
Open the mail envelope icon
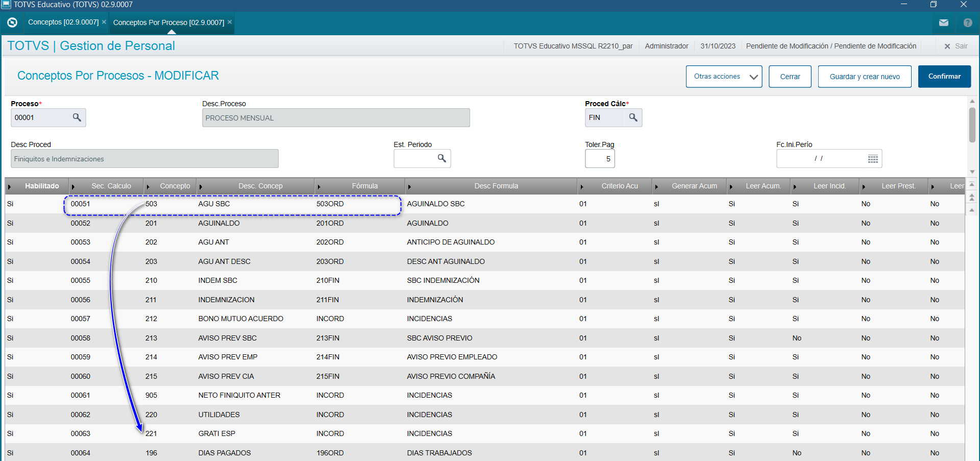[x=943, y=23]
